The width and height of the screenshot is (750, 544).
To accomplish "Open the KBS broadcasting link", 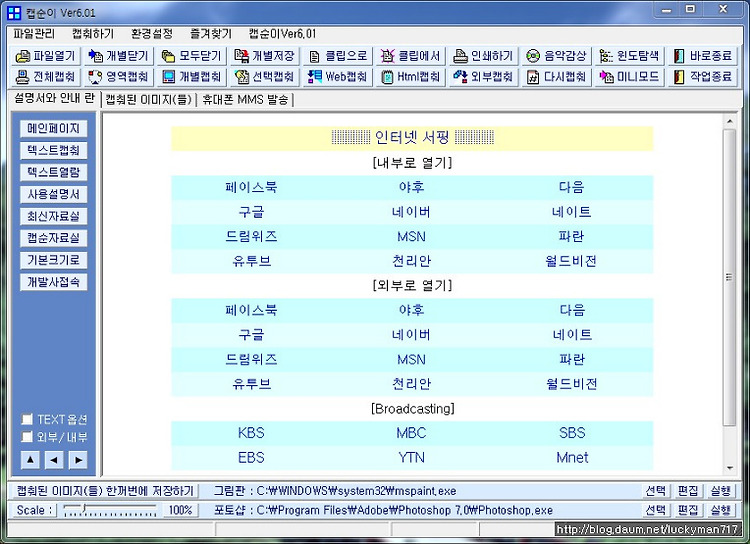I will (251, 433).
